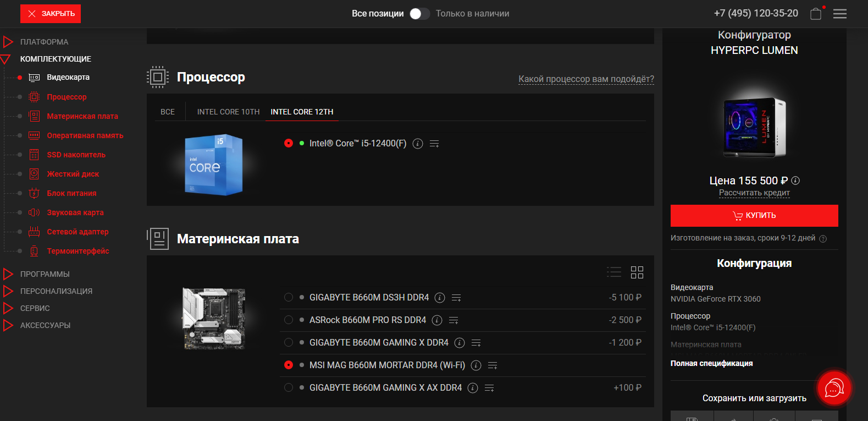Select the Сетевой адаптер sidebar icon
The height and width of the screenshot is (421, 868).
34,232
